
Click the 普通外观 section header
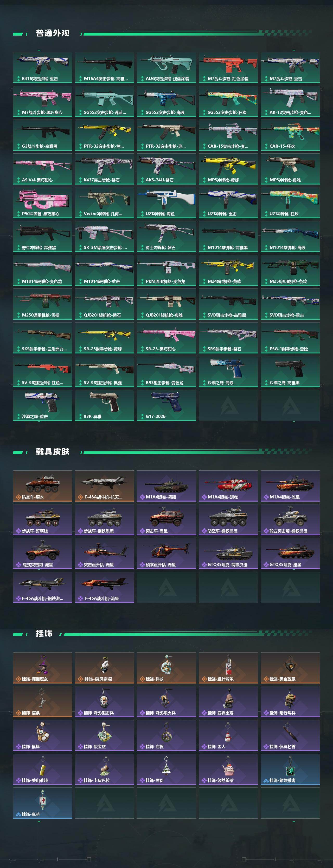click(53, 33)
